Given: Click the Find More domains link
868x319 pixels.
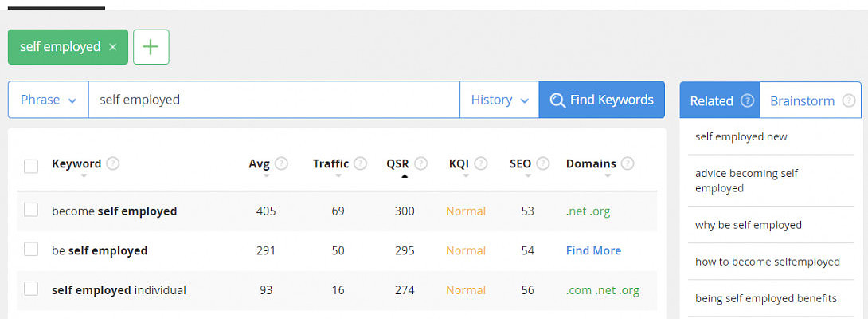Looking at the screenshot, I should point(593,250).
